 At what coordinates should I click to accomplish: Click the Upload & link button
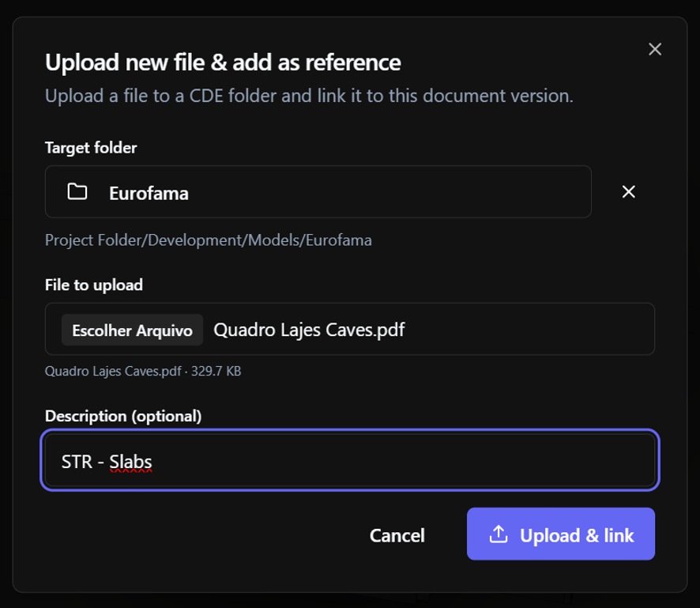(561, 534)
